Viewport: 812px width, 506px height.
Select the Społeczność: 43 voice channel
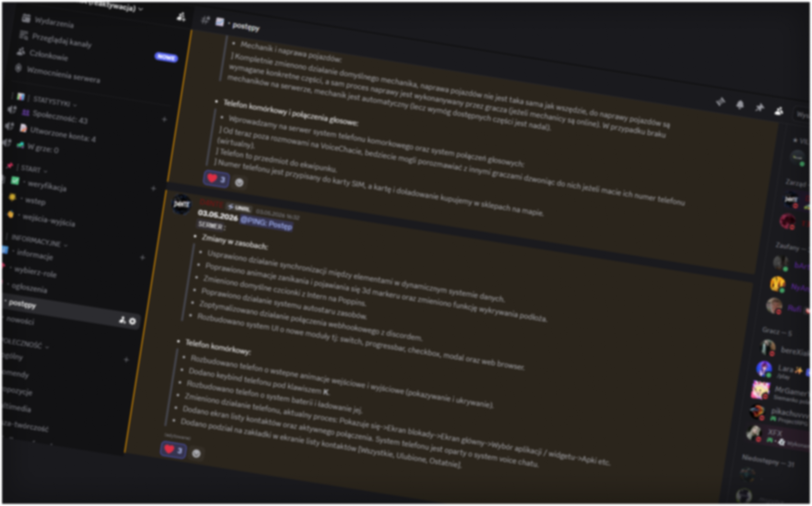pyautogui.click(x=60, y=117)
